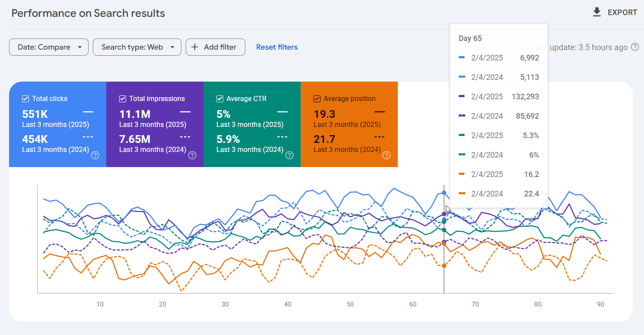644x335 pixels.
Task: Click the day 50 axis label on chart
Action: tap(350, 304)
